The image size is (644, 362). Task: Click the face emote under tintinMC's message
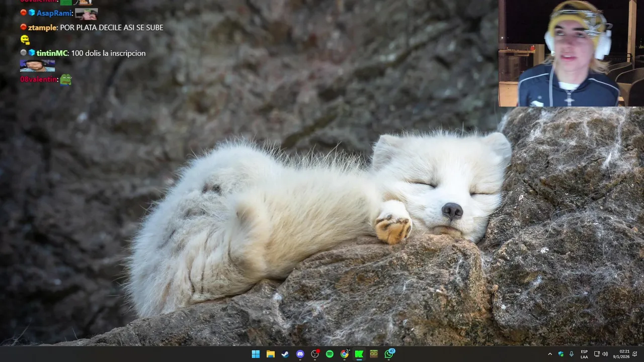[37, 65]
